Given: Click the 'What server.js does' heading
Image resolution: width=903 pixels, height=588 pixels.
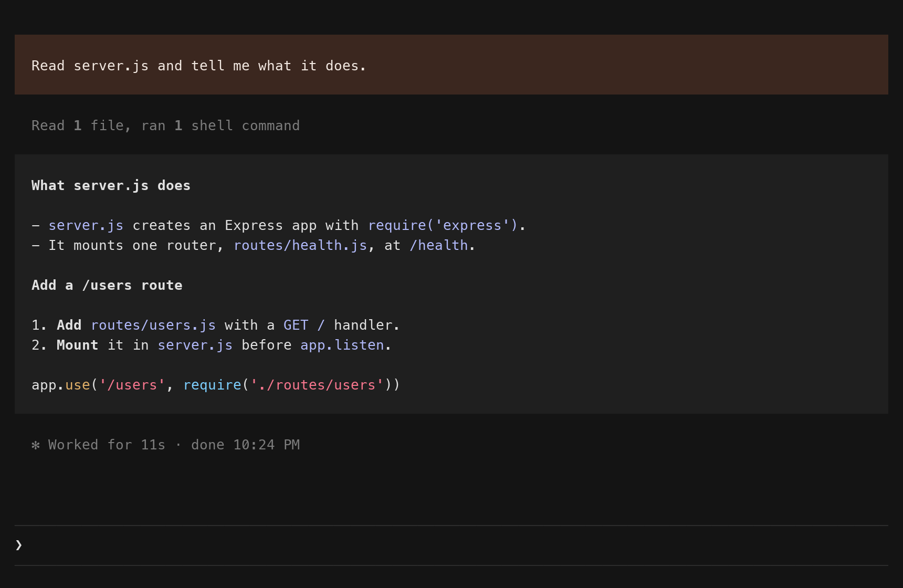Looking at the screenshot, I should pyautogui.click(x=111, y=185).
